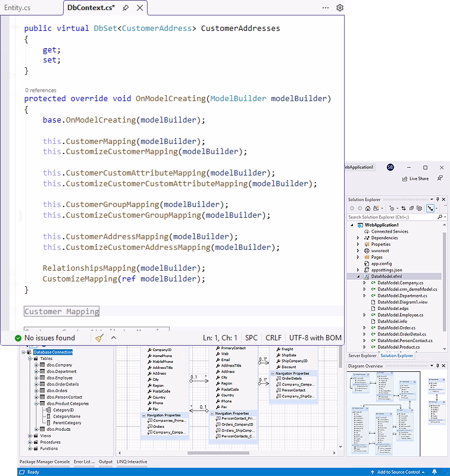Click the UTF-8 with BOM encoding indicator
The height and width of the screenshot is (476, 450).
pyautogui.click(x=315, y=338)
